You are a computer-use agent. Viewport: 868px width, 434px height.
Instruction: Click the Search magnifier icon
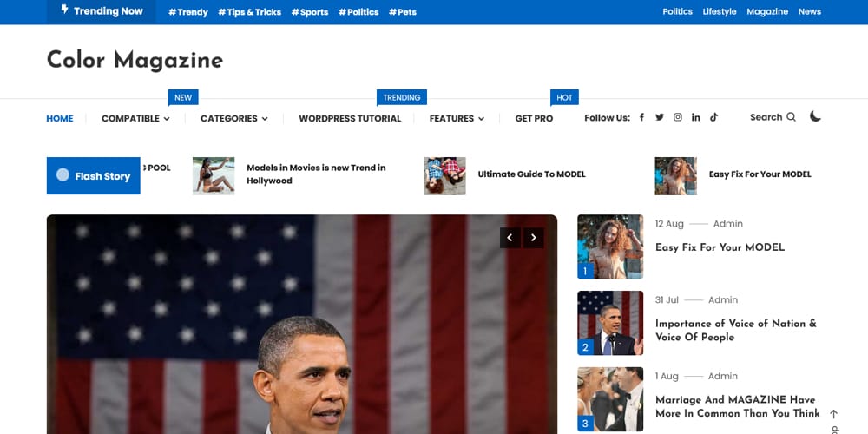(791, 117)
